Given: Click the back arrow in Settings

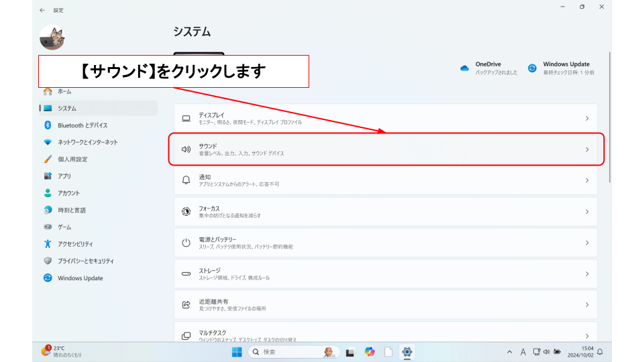Looking at the screenshot, I should point(42,10).
